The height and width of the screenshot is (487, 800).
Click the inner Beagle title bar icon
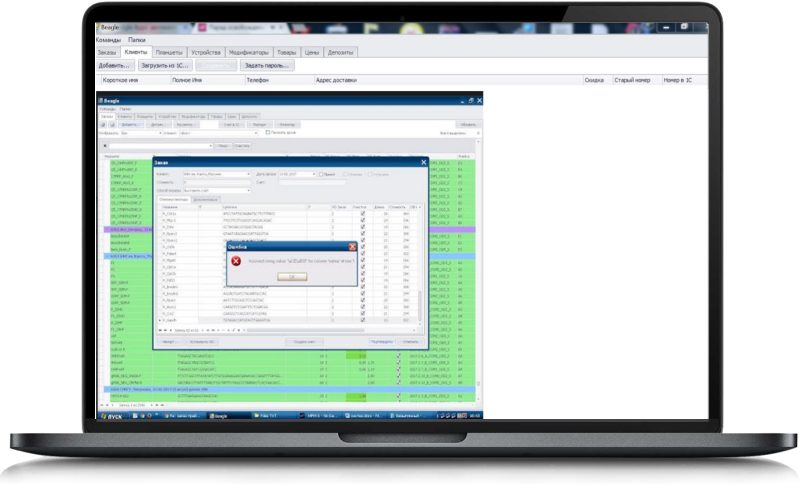click(102, 100)
